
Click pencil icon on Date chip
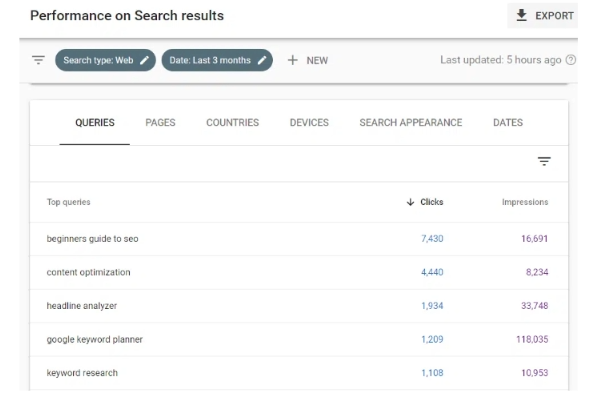coord(262,60)
